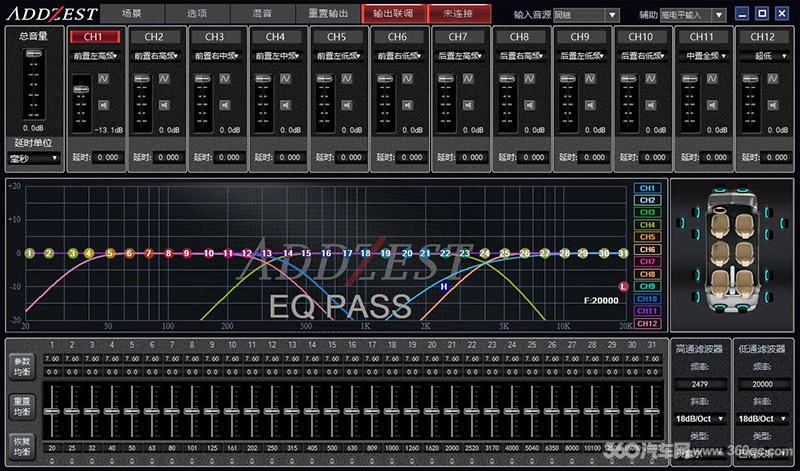Open the 选项 options menu
800x471 pixels.
(197, 14)
